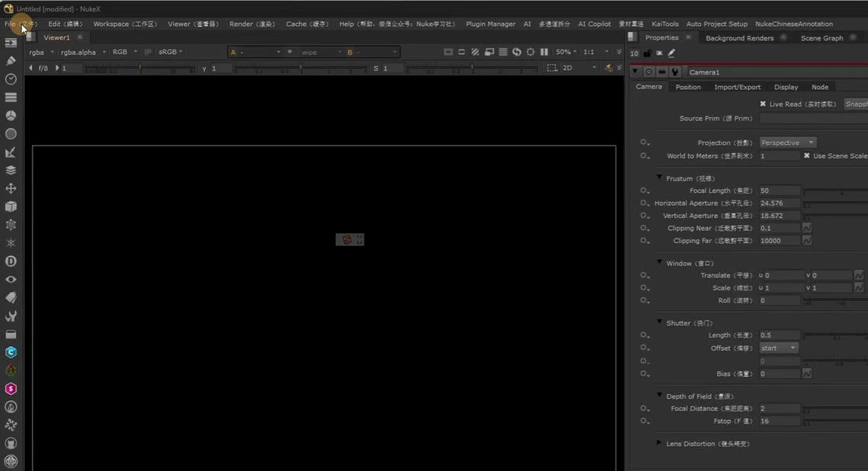868x471 pixels.
Task: Toggle the Live Read checkbox
Action: pos(763,104)
